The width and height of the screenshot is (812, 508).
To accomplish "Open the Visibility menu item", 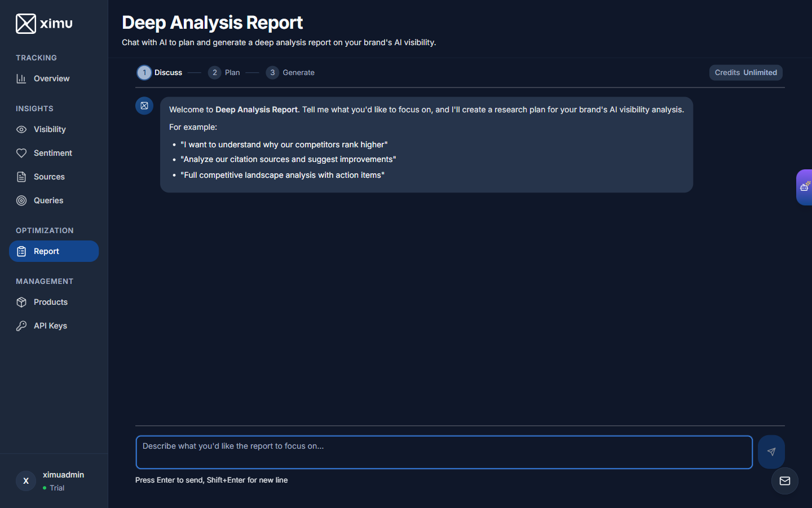I will [x=54, y=129].
